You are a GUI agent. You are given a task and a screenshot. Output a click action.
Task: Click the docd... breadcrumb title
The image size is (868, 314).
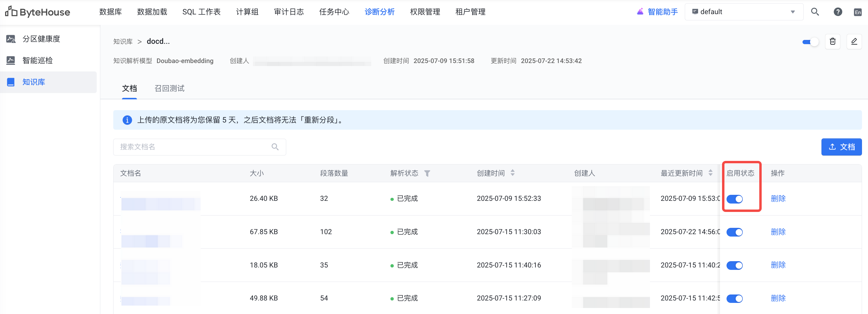158,41
